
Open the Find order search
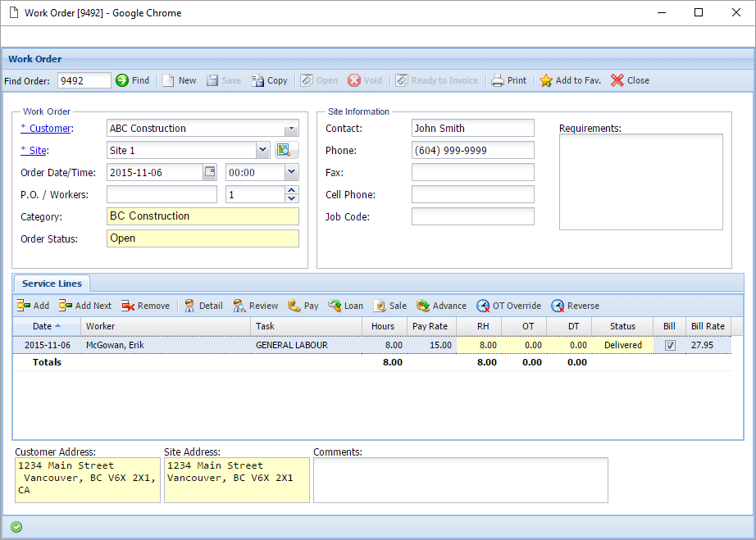133,80
